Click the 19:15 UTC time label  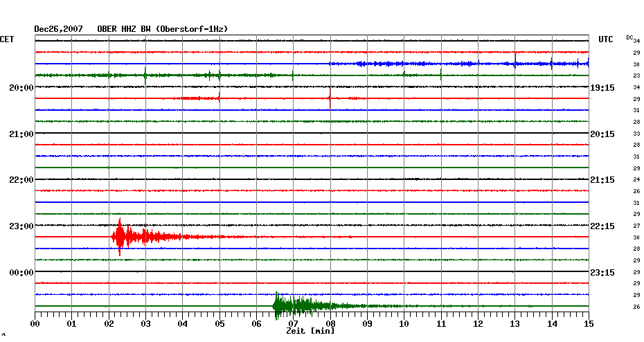(602, 88)
